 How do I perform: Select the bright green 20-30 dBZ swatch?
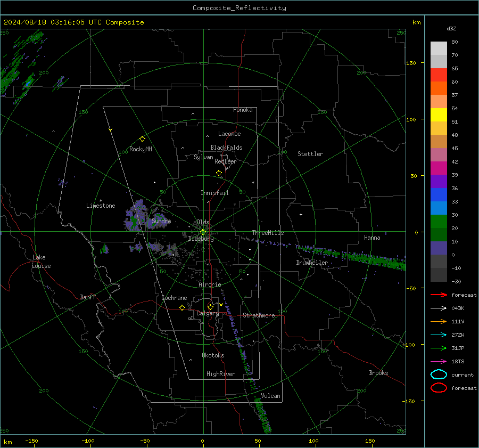[x=439, y=222]
